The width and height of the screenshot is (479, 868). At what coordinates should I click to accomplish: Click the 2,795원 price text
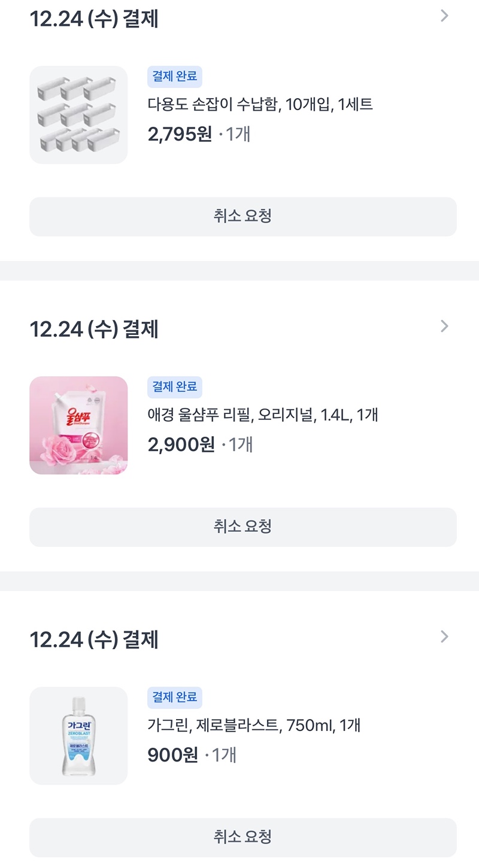point(180,134)
